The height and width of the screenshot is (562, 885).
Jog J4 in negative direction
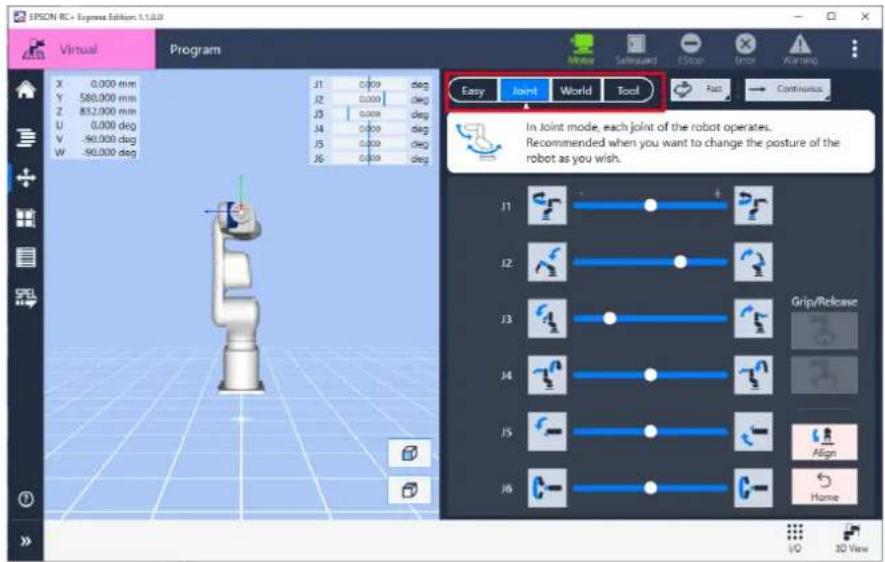tap(547, 375)
